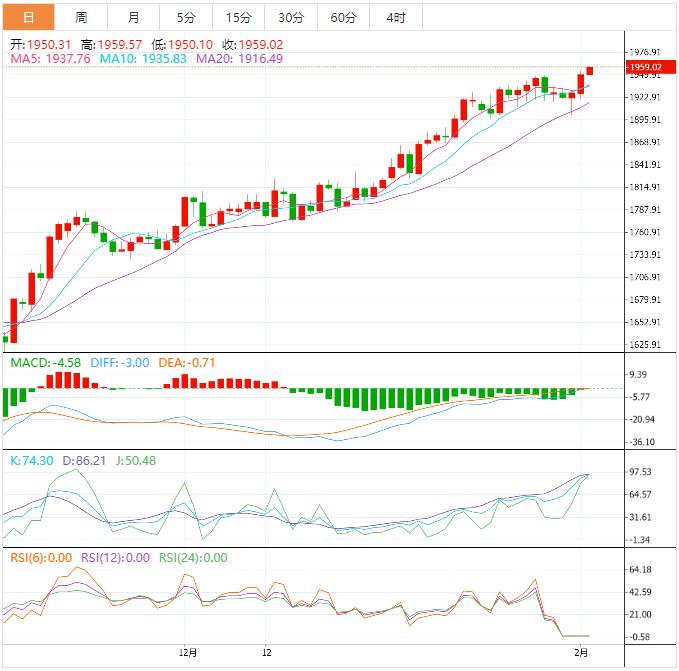Viewport: 679px width, 671px height.
Task: Click the MACD: -4.58 indicator label
Action: coord(47,361)
